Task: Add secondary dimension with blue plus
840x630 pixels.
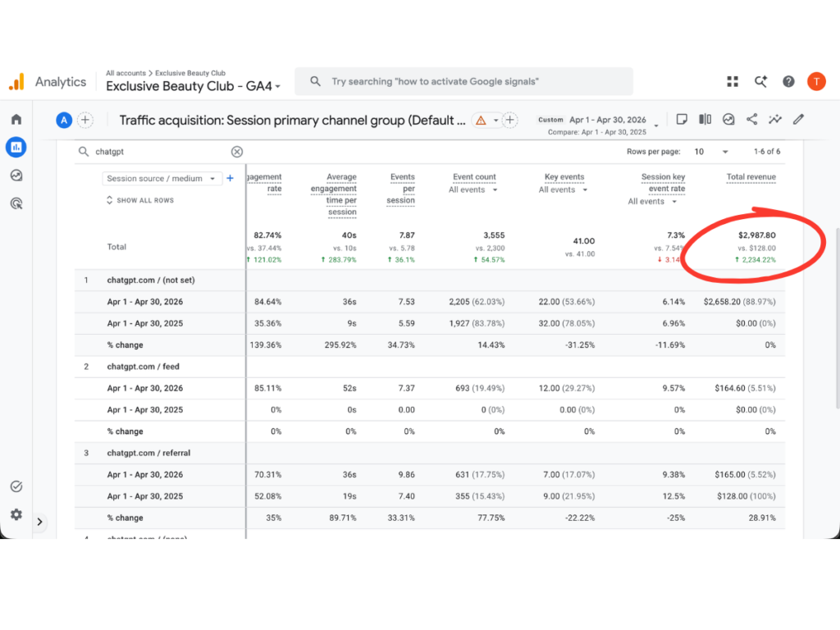Action: click(231, 178)
